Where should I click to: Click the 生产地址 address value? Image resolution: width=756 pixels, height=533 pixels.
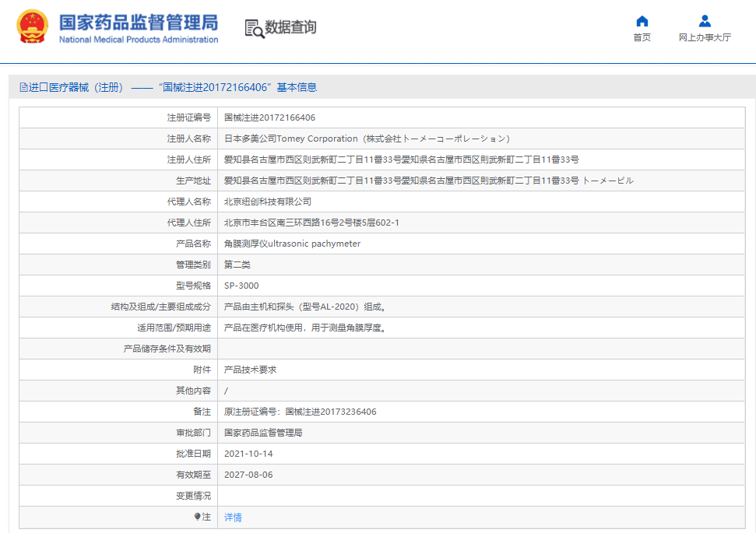(429, 181)
